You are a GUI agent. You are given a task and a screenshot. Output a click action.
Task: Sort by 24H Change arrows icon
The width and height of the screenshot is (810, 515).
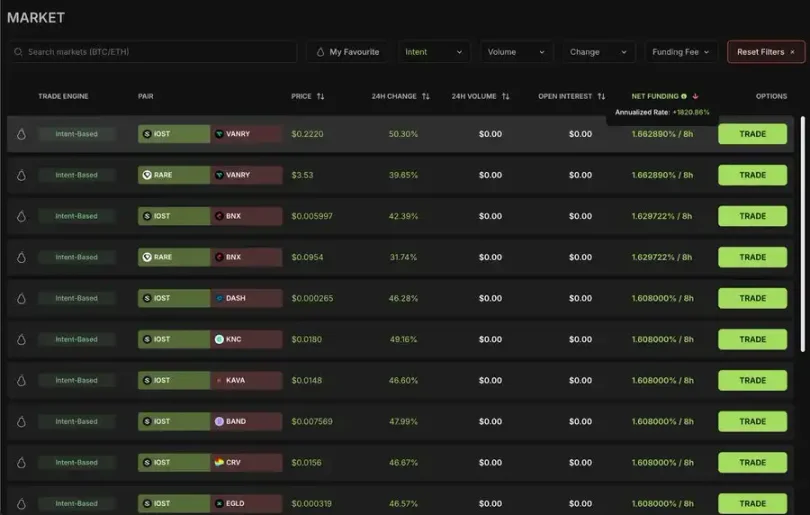tap(426, 96)
